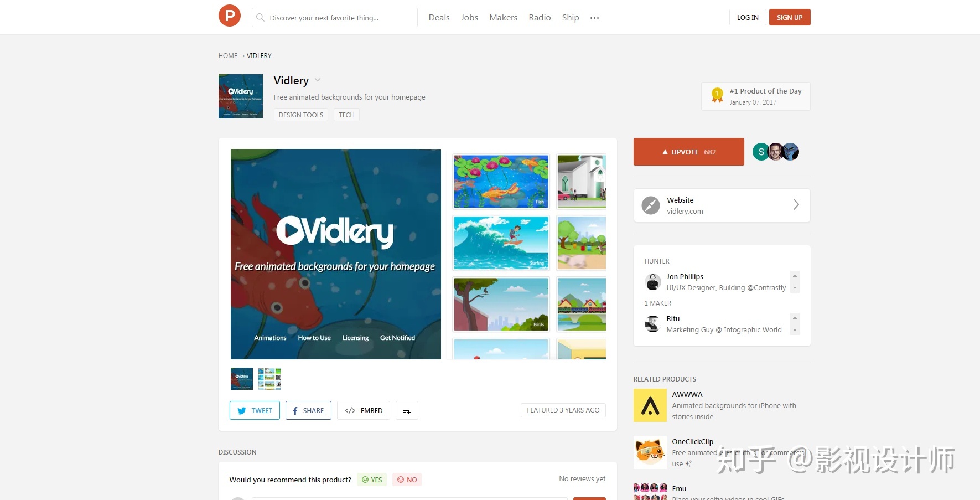This screenshot has width=980, height=500.
Task: Click the search magnifier icon
Action: [x=260, y=17]
